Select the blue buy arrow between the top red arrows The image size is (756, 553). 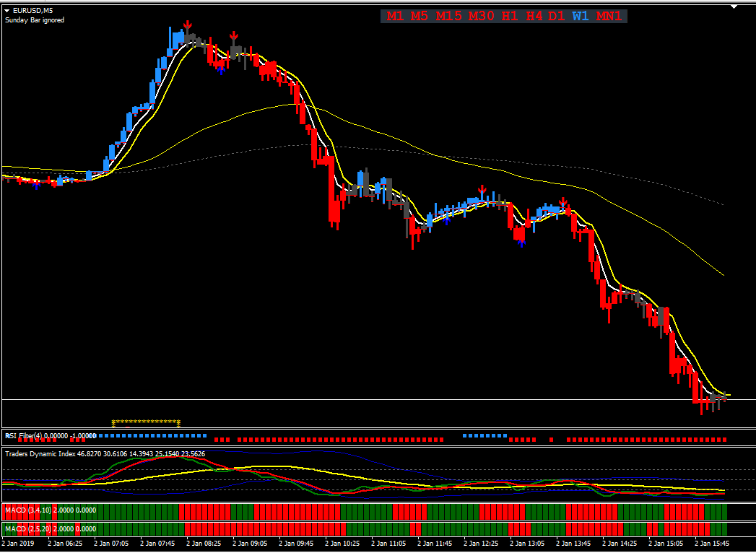(x=221, y=71)
